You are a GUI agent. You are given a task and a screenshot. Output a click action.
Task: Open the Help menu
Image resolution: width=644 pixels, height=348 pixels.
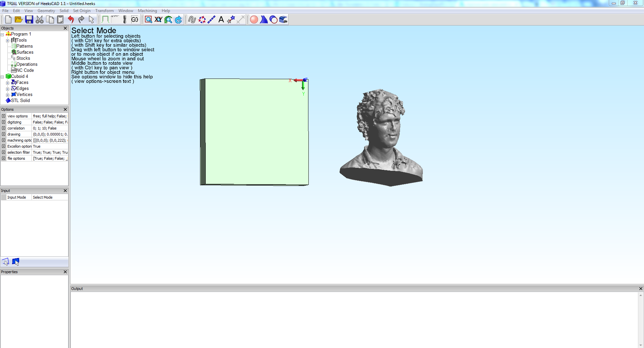pos(166,11)
